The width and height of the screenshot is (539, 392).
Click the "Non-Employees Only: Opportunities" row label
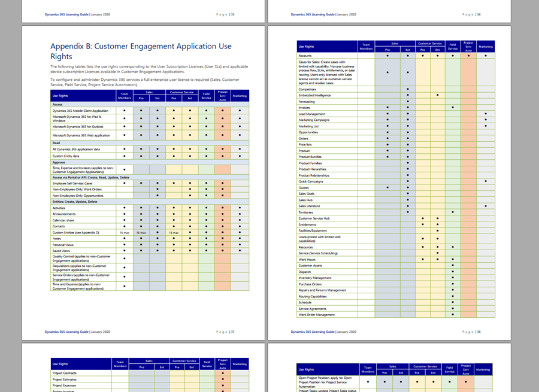78,196
